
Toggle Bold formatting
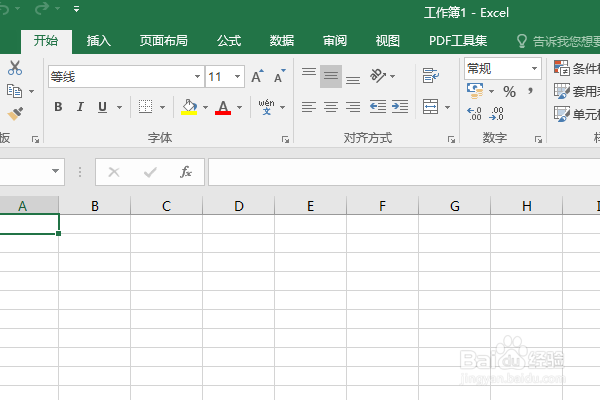[x=58, y=107]
